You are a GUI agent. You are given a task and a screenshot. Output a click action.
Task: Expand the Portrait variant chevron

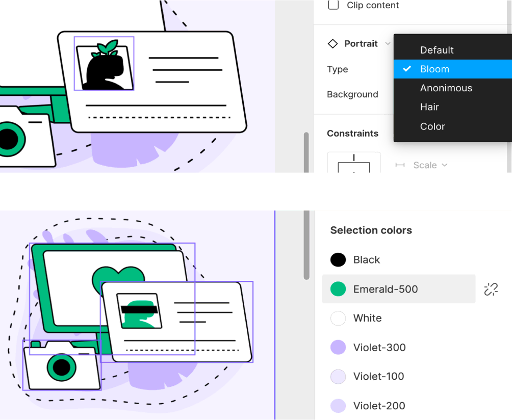tap(388, 44)
